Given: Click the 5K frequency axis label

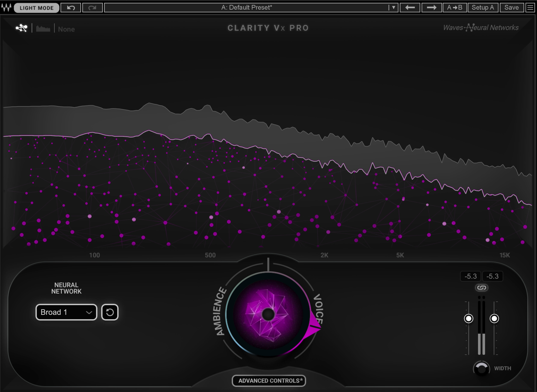Looking at the screenshot, I should tap(400, 255).
